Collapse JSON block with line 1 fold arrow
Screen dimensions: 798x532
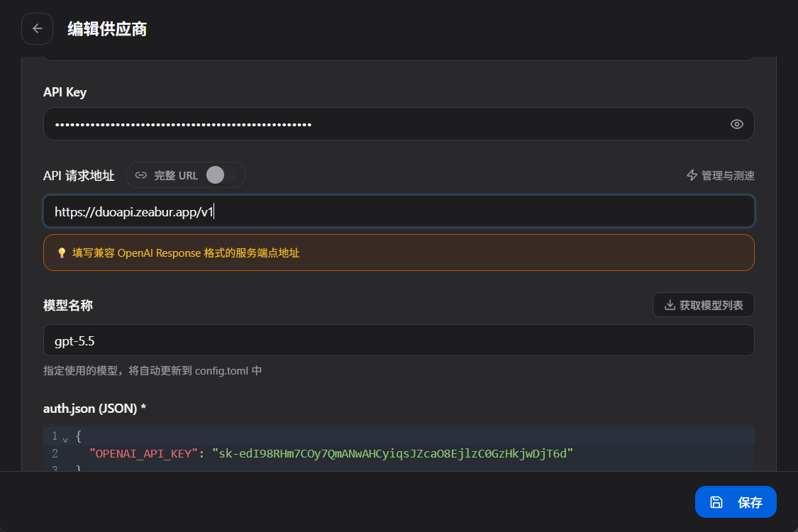pyautogui.click(x=65, y=438)
